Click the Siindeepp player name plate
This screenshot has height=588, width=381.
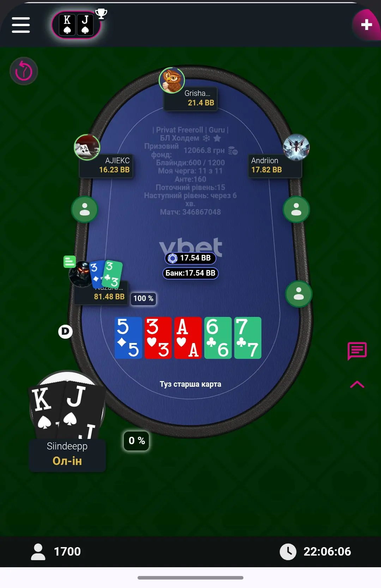click(67, 454)
